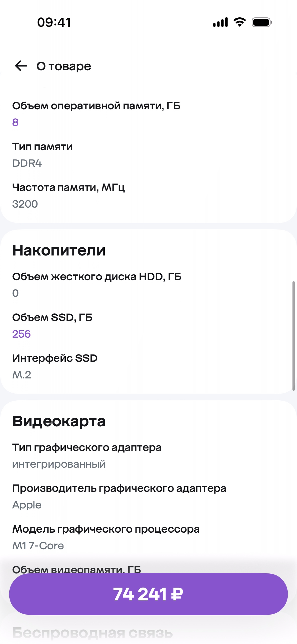Tap the Видеокарта section heading
Image resolution: width=297 pixels, height=644 pixels.
coord(59,421)
